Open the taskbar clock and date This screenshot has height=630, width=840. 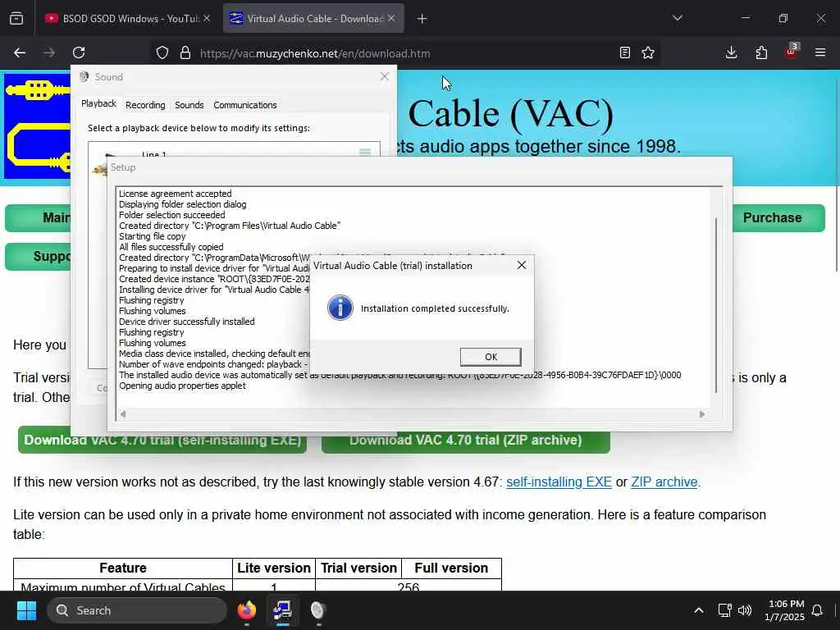point(785,610)
